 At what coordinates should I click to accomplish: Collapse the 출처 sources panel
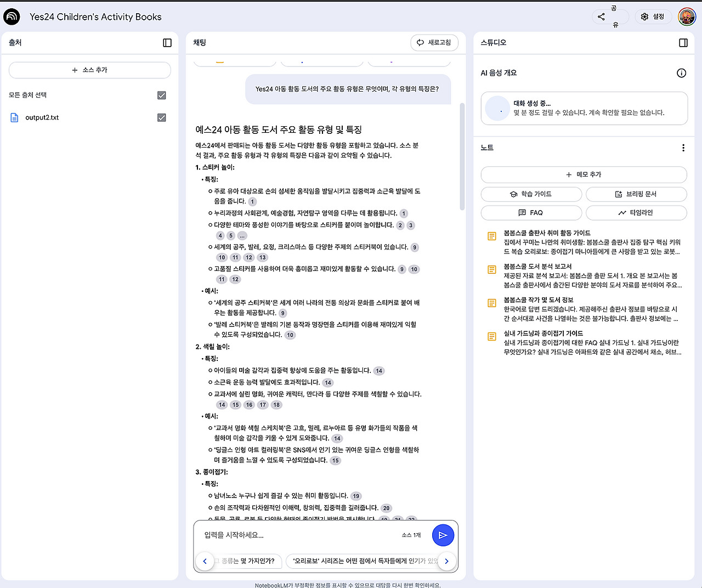tap(167, 42)
